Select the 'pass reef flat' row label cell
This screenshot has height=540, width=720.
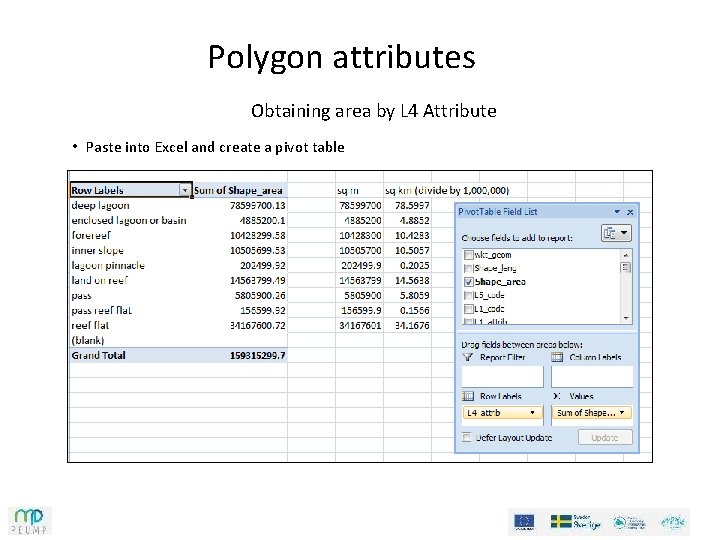(130, 310)
